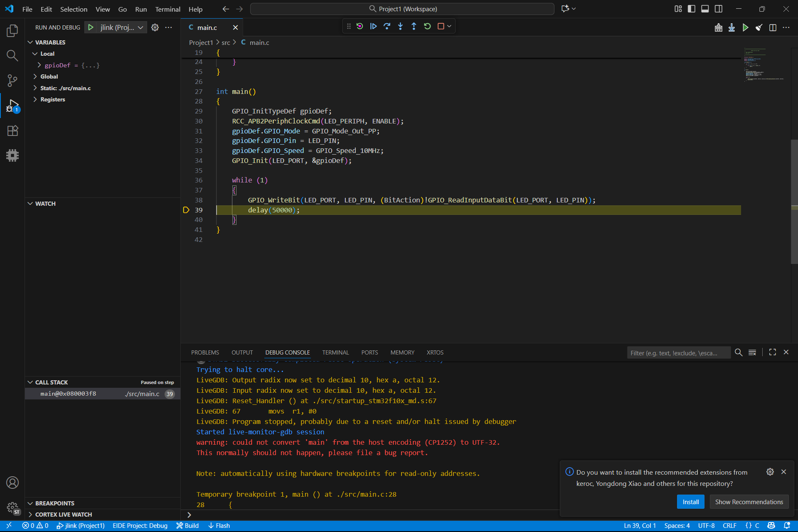The width and height of the screenshot is (798, 532).
Task: Open the stop button dropdown arrow
Action: tap(449, 26)
